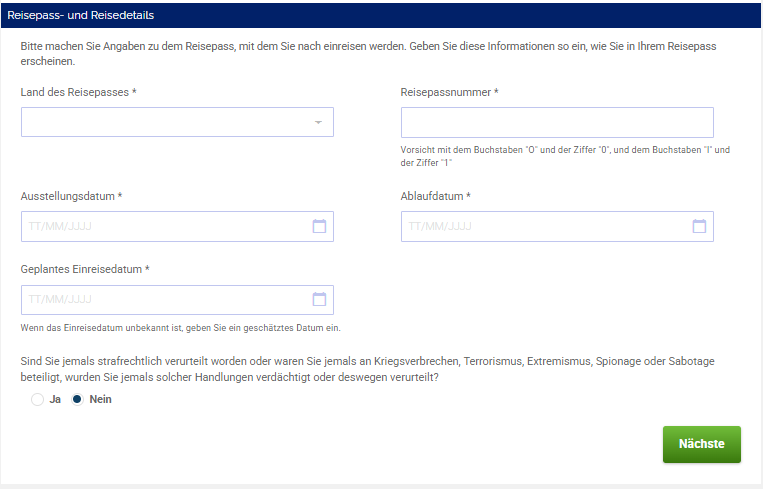Click the Nein label text

coord(100,399)
